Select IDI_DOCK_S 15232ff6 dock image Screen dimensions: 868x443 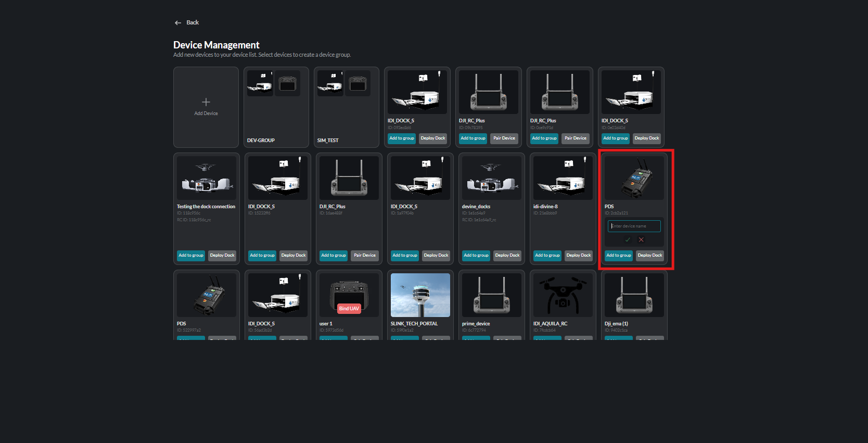pos(278,178)
